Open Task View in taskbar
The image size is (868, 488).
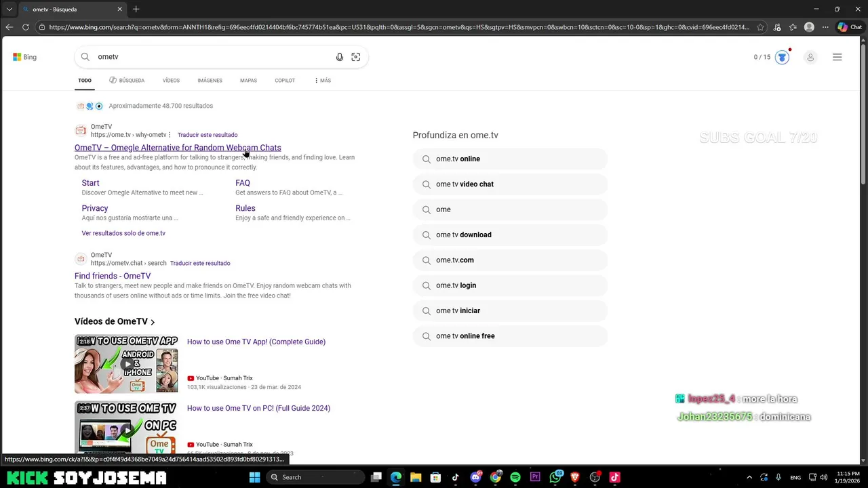[376, 477]
